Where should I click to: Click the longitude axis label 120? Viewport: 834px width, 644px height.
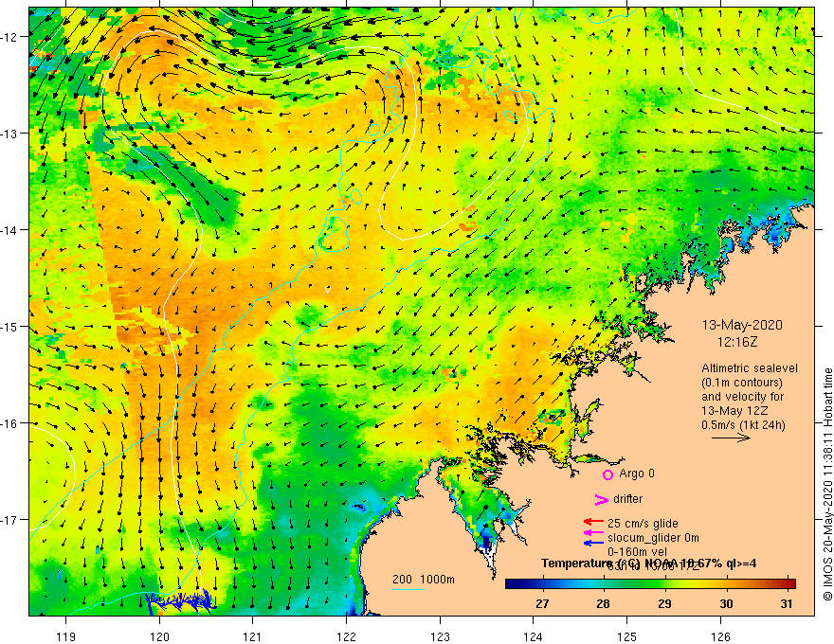[x=159, y=636]
